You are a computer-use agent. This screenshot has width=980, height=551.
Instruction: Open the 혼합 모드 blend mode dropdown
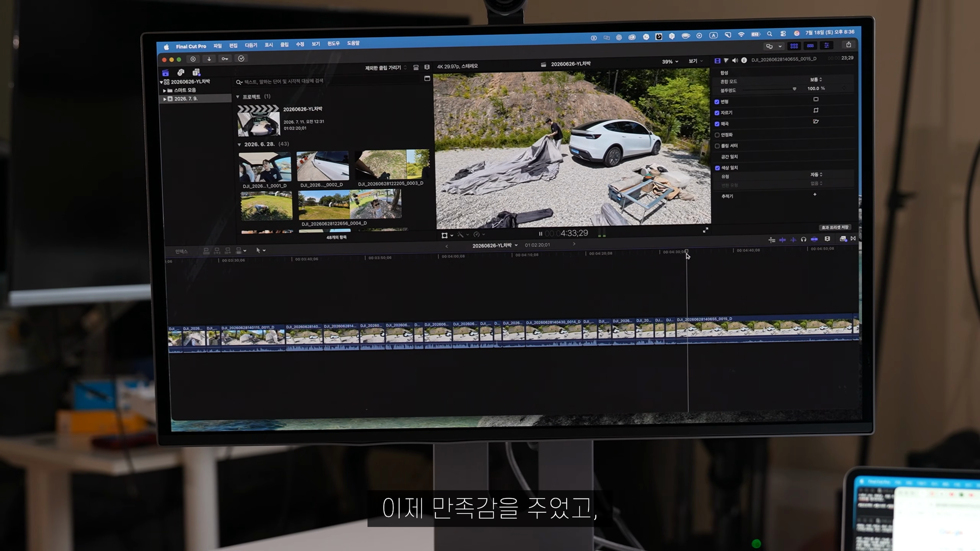816,80
